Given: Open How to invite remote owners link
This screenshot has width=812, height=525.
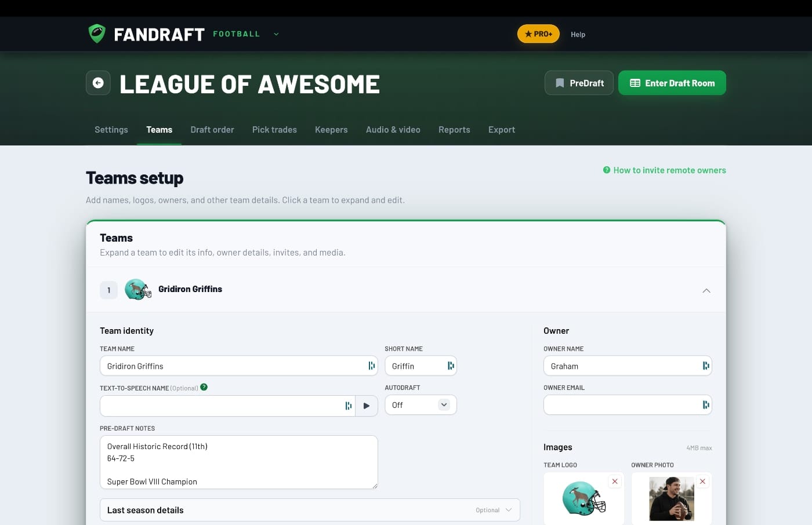Looking at the screenshot, I should coord(669,170).
